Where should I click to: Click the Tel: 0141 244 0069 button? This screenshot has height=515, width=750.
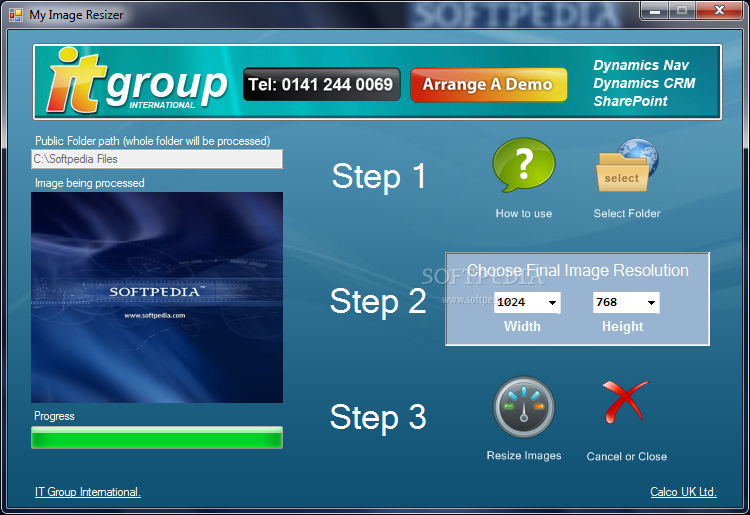pyautogui.click(x=321, y=85)
